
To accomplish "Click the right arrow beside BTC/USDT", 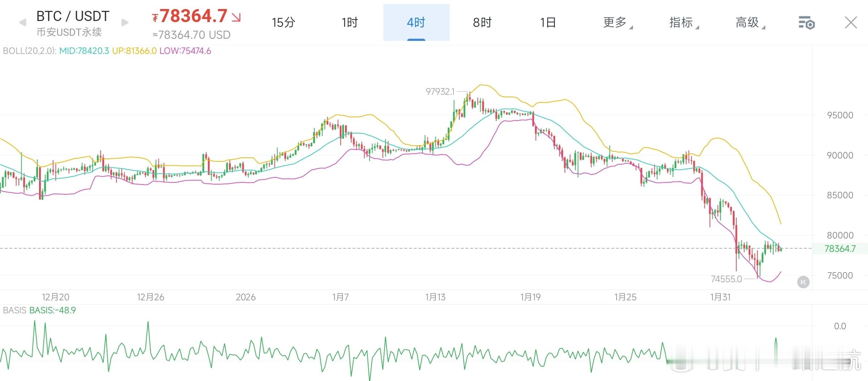I will [x=124, y=22].
